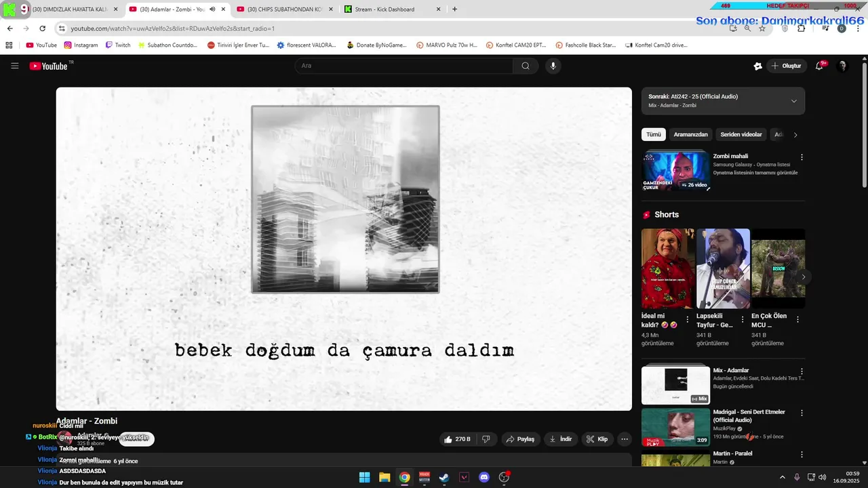Image resolution: width=868 pixels, height=488 pixels.
Task: Open options for Lapsekili Tayfur short
Action: [x=743, y=319]
